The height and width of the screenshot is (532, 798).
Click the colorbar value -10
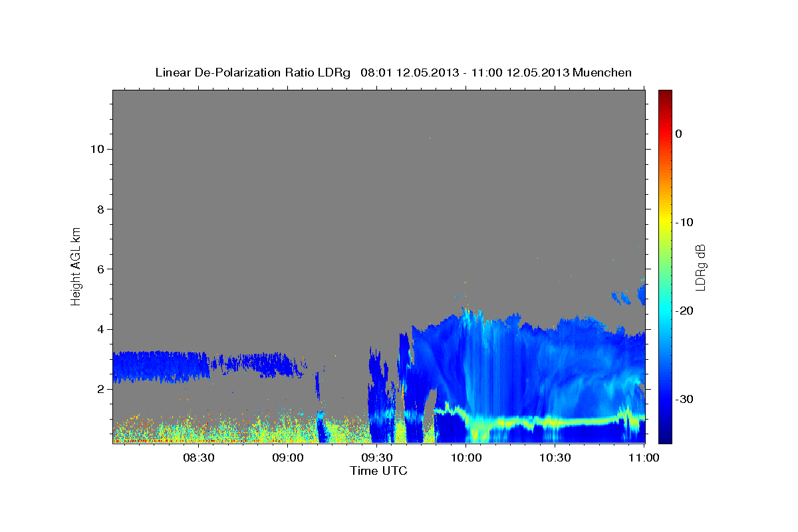pos(684,222)
